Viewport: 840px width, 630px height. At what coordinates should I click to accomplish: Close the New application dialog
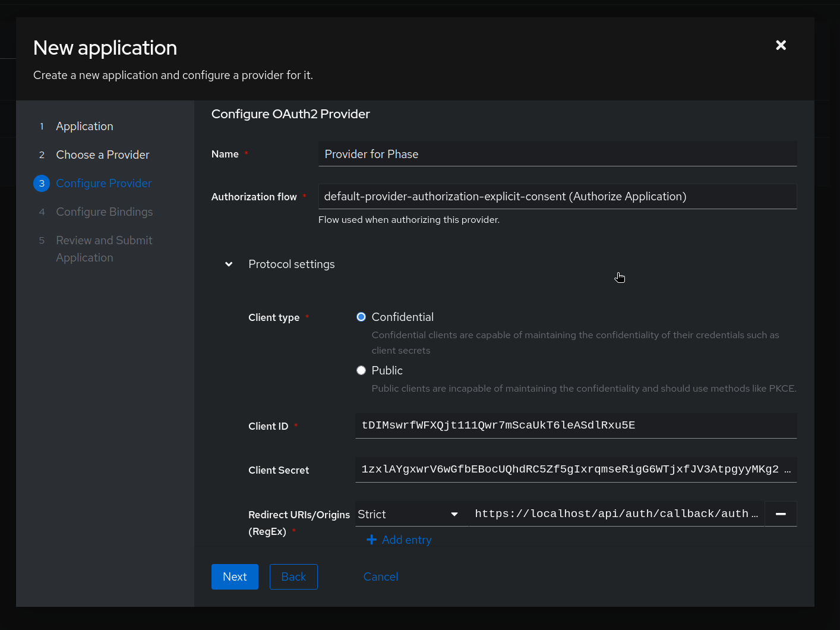[x=780, y=45]
